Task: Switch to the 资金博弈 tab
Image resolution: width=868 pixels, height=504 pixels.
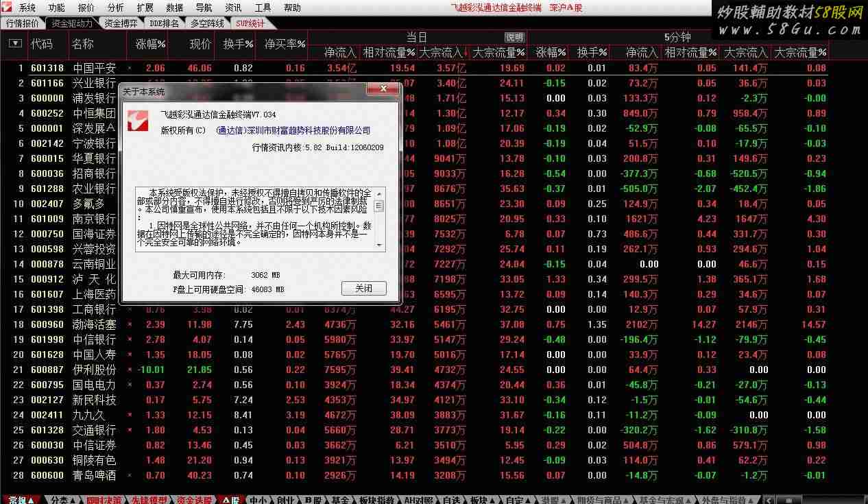Action: point(121,23)
